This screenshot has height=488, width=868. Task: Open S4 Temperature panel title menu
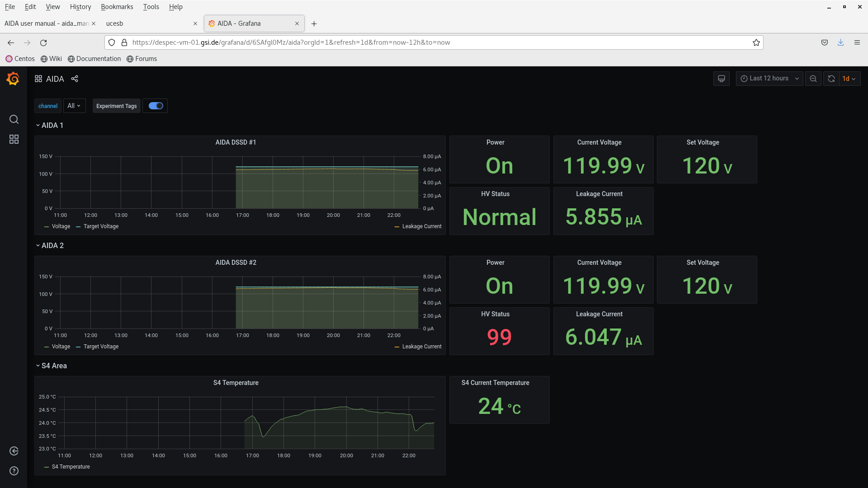tap(236, 383)
